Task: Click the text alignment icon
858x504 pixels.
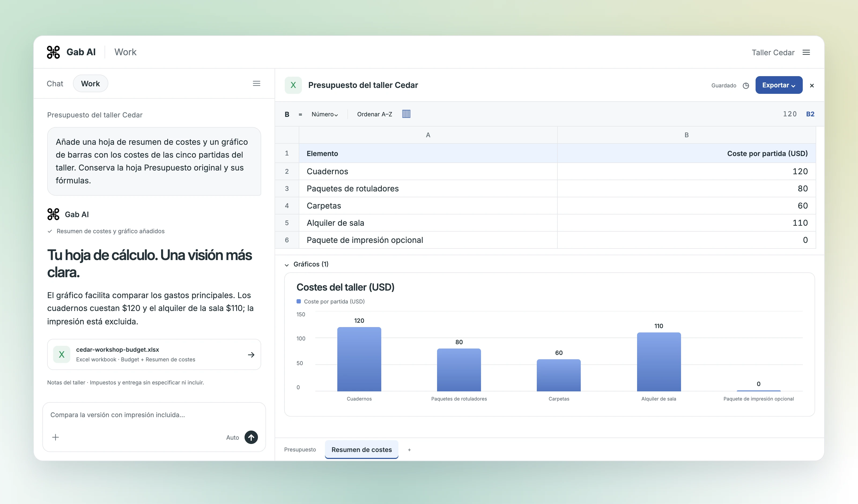Action: tap(300, 114)
